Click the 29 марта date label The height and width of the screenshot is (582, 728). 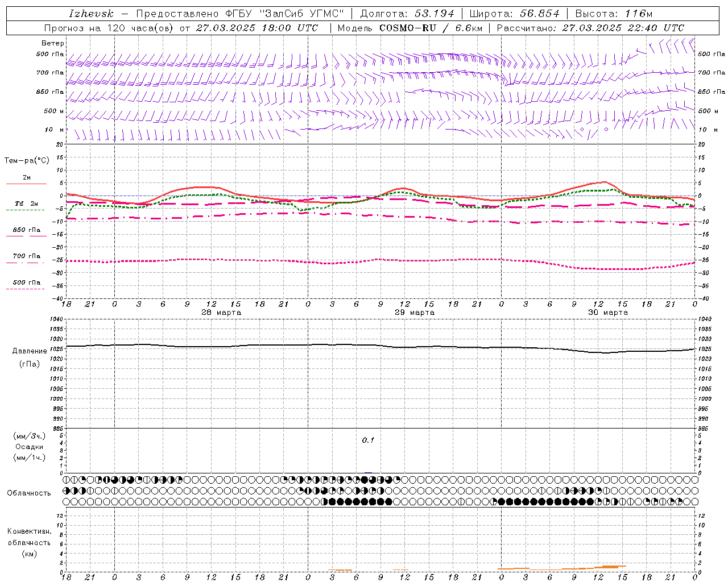[415, 313]
